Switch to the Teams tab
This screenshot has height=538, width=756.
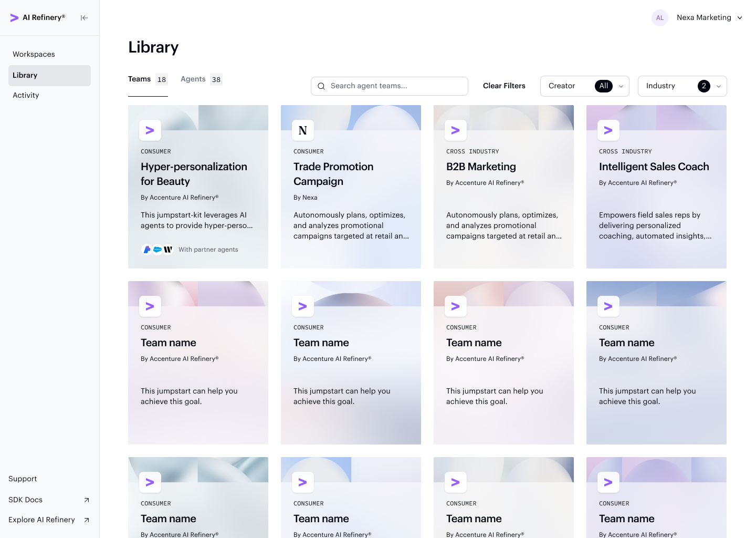(148, 79)
